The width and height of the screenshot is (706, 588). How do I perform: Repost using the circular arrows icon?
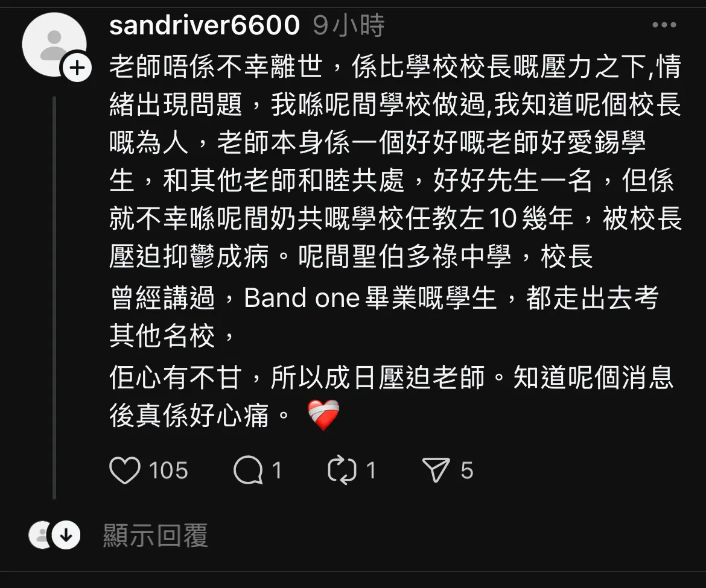coord(342,470)
